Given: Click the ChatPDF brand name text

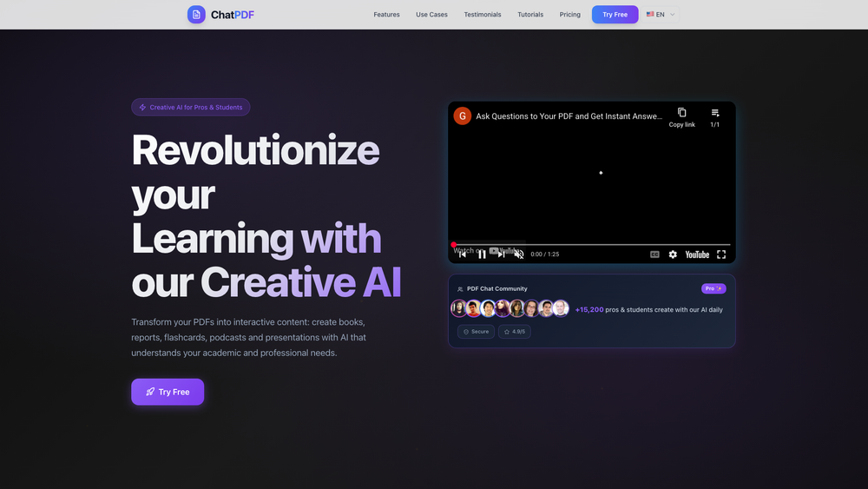Looking at the screenshot, I should (x=233, y=15).
